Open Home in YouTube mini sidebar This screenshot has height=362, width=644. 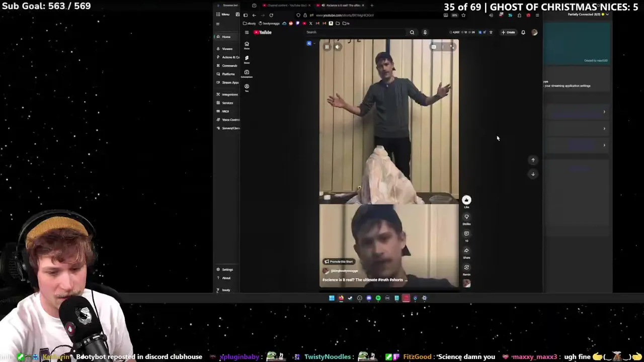pos(247,45)
